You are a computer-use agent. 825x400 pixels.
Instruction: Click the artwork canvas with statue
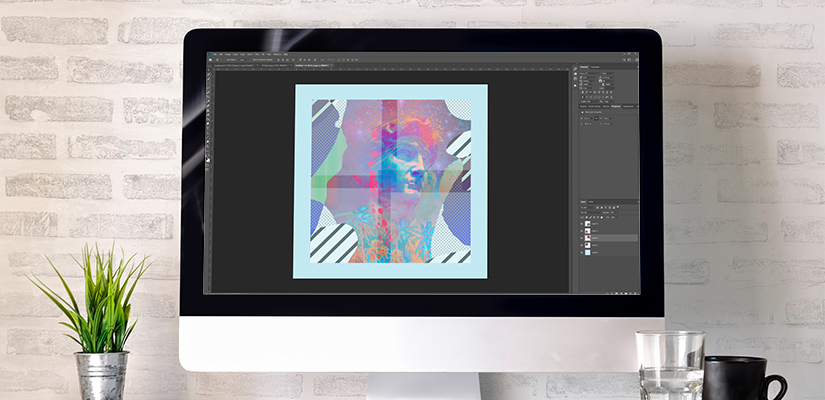coord(390,181)
